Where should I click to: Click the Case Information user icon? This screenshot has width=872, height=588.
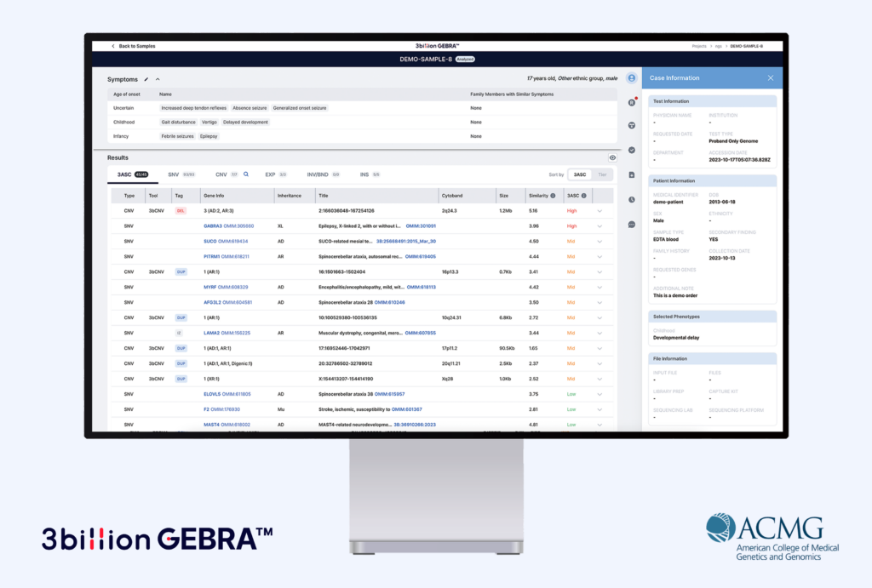point(631,78)
